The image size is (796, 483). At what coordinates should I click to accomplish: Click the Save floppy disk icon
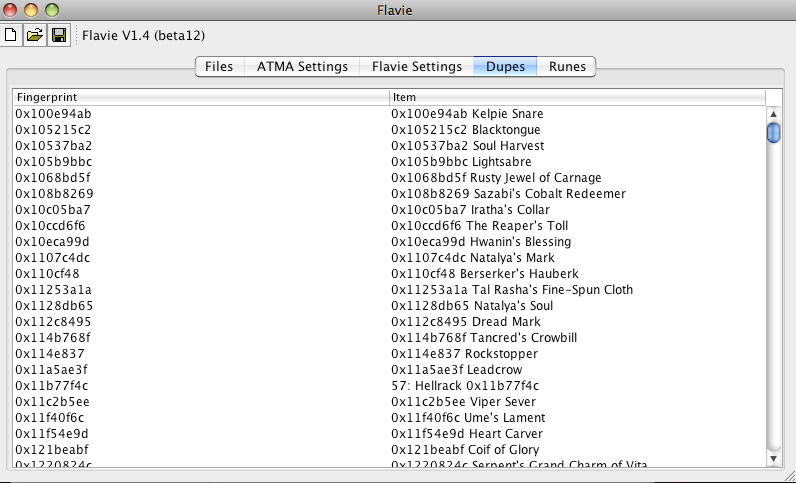coord(59,35)
